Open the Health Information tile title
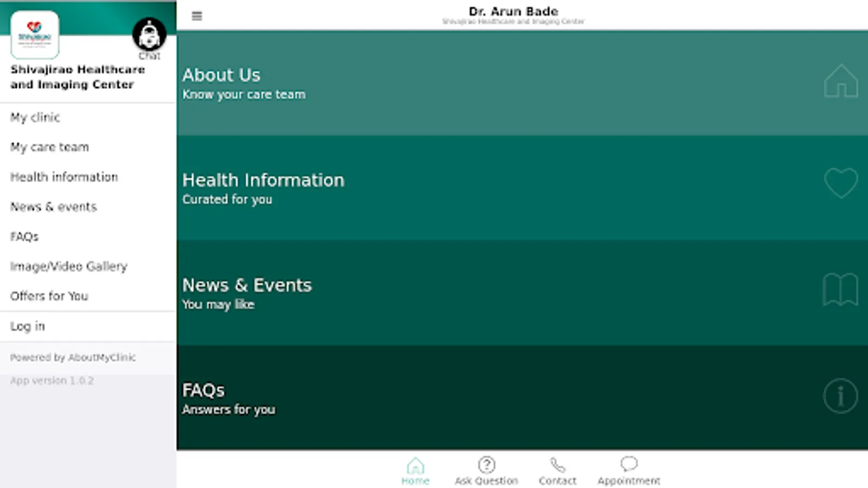The height and width of the screenshot is (488, 868). [263, 180]
